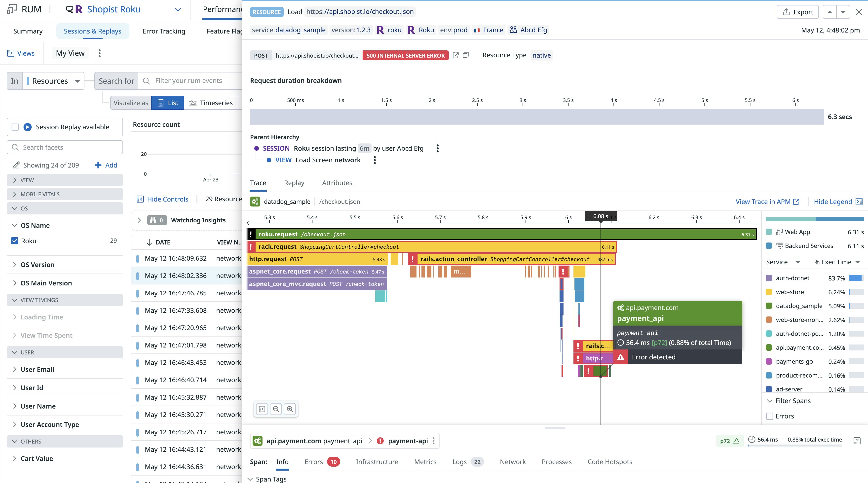
Task: Click the auth-dotnet purple color swatch
Action: point(769,278)
